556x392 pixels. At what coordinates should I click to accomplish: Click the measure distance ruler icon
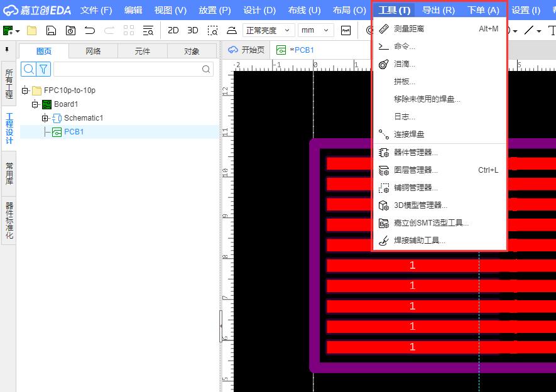[x=384, y=29]
